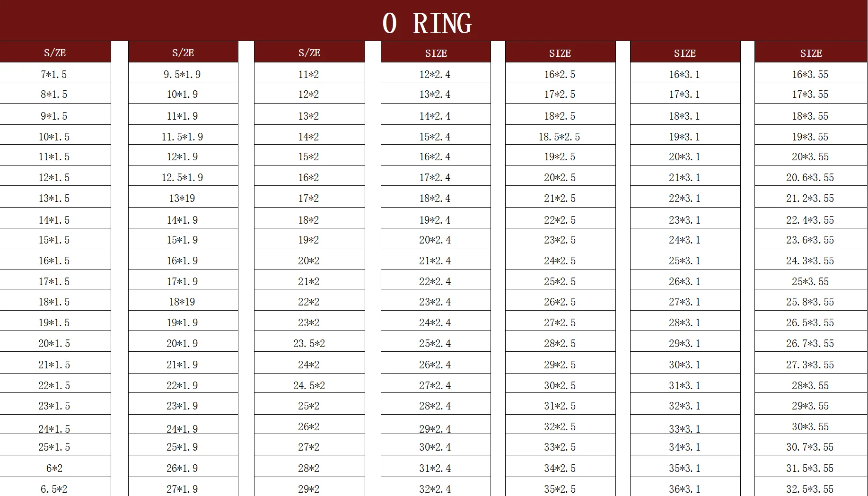Click the O RING title banner
The image size is (868, 496).
pyautogui.click(x=427, y=23)
